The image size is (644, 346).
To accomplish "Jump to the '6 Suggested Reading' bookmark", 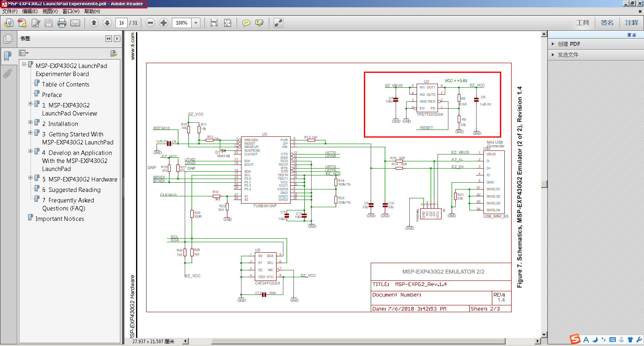I will click(72, 190).
